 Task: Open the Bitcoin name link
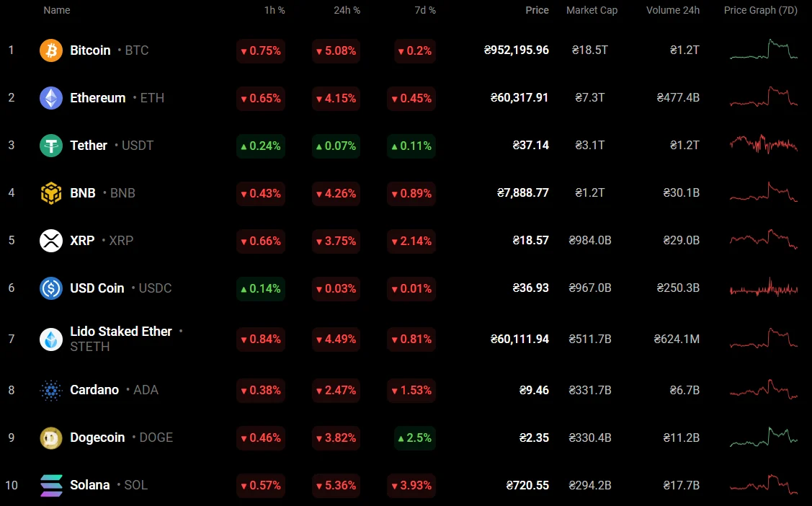[90, 50]
